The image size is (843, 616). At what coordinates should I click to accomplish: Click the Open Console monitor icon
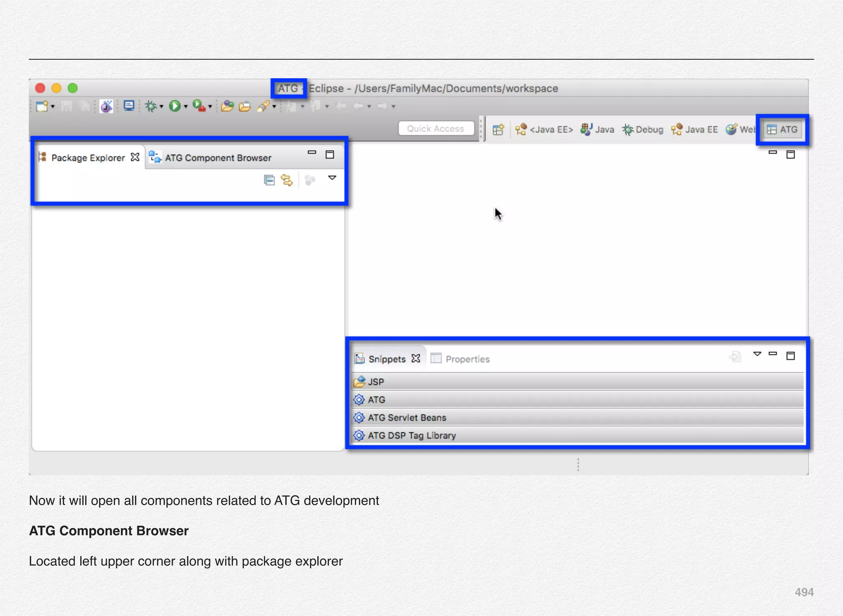pos(129,106)
